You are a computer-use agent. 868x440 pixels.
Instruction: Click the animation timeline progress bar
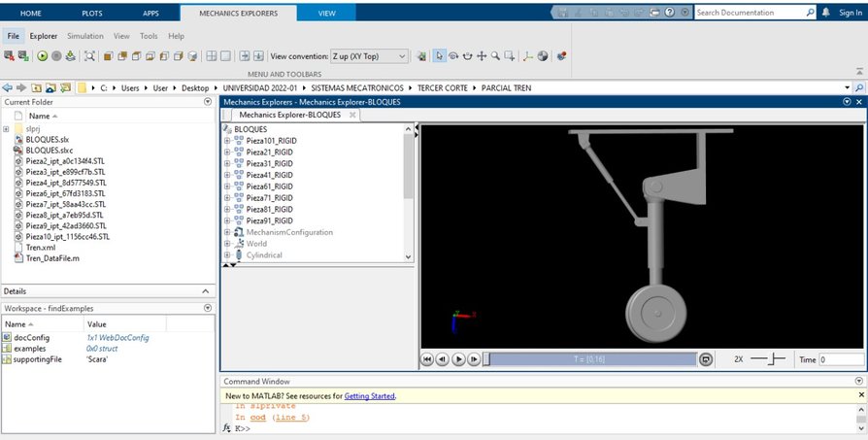pyautogui.click(x=589, y=359)
